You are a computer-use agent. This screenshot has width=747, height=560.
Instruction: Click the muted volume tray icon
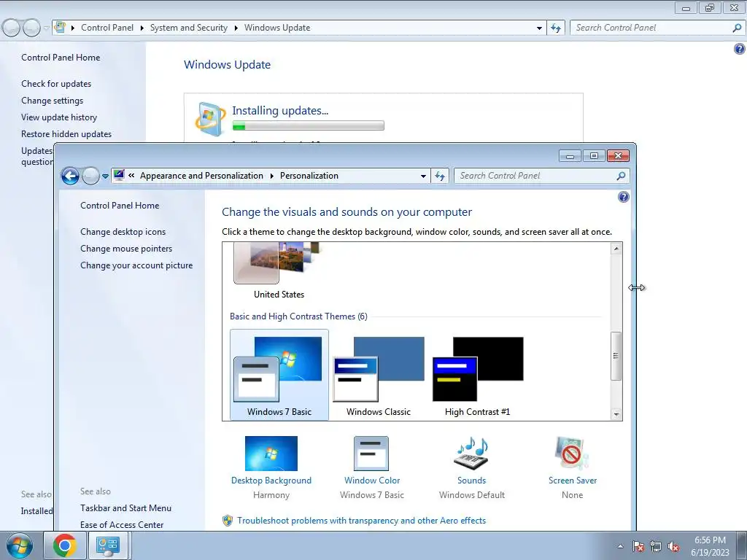tap(673, 546)
